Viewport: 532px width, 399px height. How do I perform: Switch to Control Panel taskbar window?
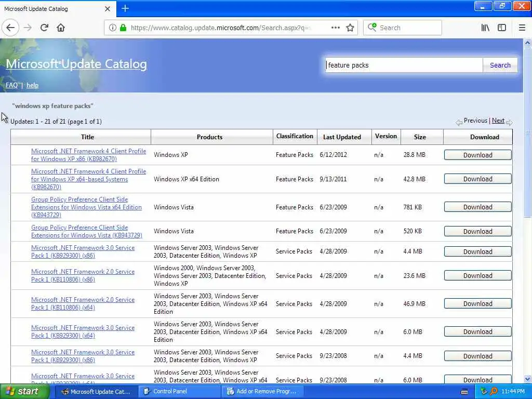coord(179,392)
